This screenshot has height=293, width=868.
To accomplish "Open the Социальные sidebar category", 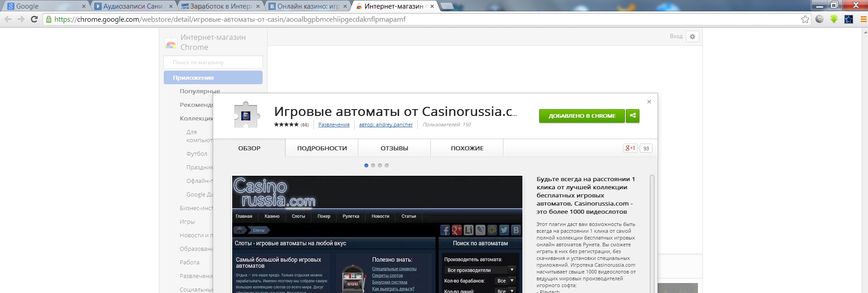I will tap(196, 289).
